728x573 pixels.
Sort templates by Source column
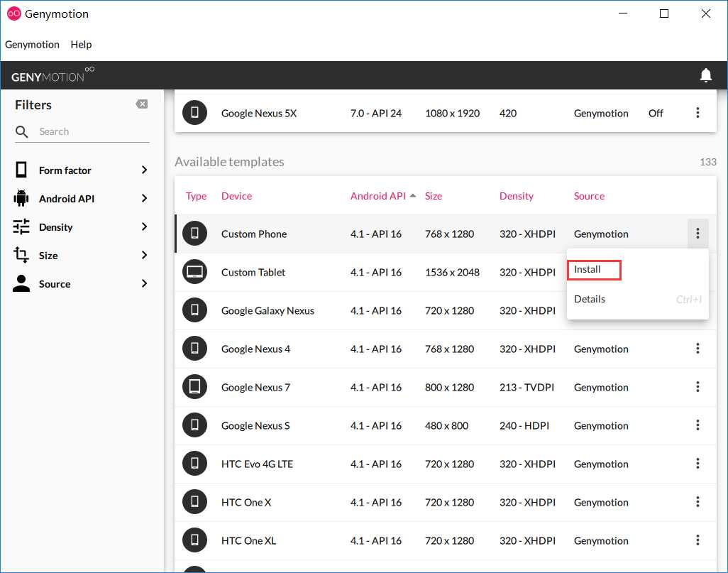(589, 196)
